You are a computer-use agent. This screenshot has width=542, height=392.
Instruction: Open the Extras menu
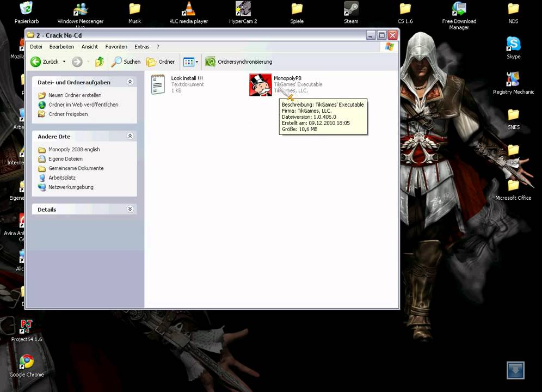(141, 47)
